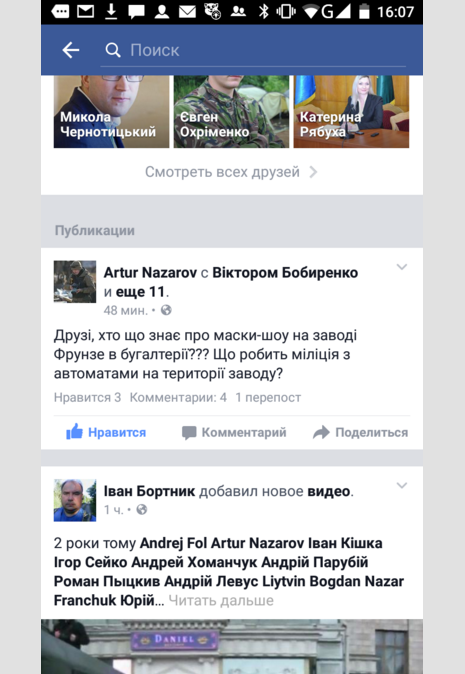Tap the Wi-Fi status icon

(311, 12)
